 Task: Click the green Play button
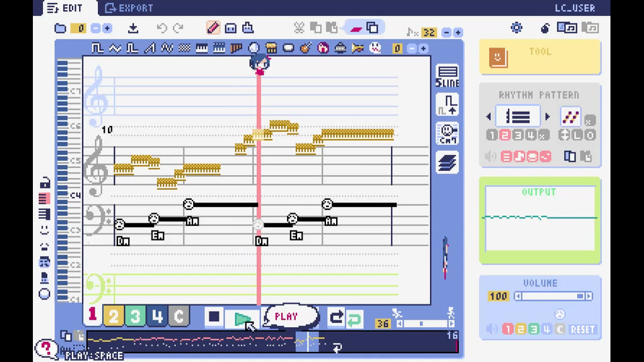point(242,318)
